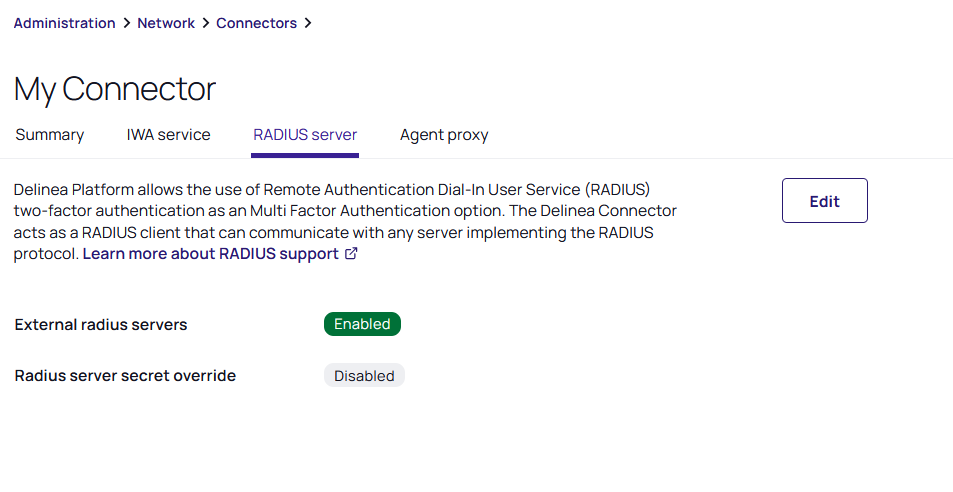The width and height of the screenshot is (953, 492).
Task: Click the My Connector page heading
Action: pyautogui.click(x=115, y=89)
